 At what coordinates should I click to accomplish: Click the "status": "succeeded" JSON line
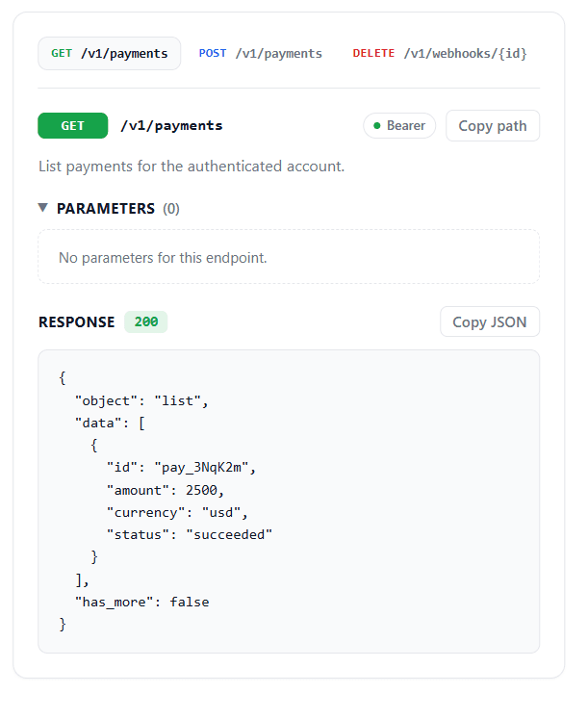coord(190,534)
